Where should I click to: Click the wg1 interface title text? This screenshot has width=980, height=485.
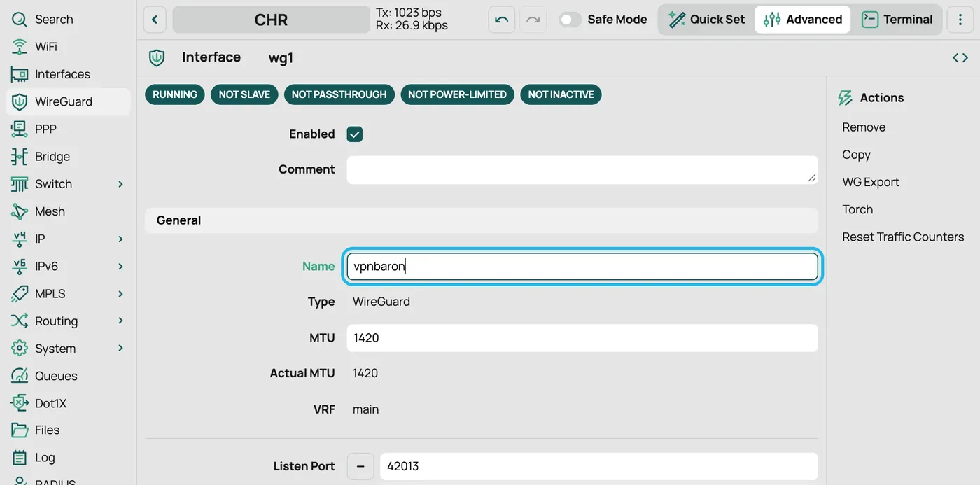click(x=281, y=58)
